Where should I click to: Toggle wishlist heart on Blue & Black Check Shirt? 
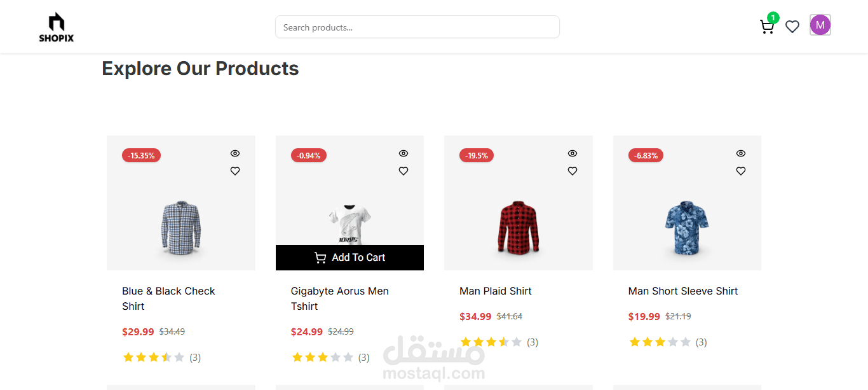[x=235, y=171]
